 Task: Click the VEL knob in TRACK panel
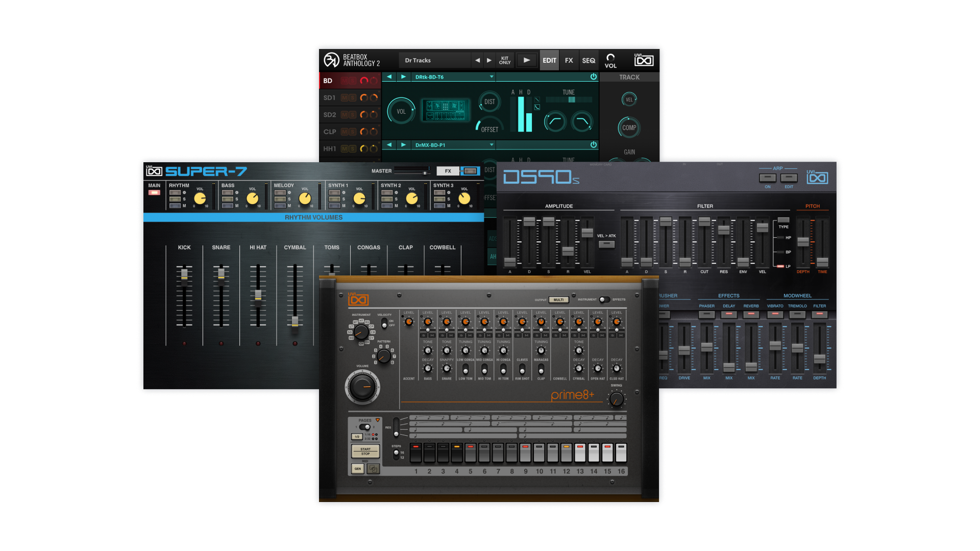tap(629, 99)
